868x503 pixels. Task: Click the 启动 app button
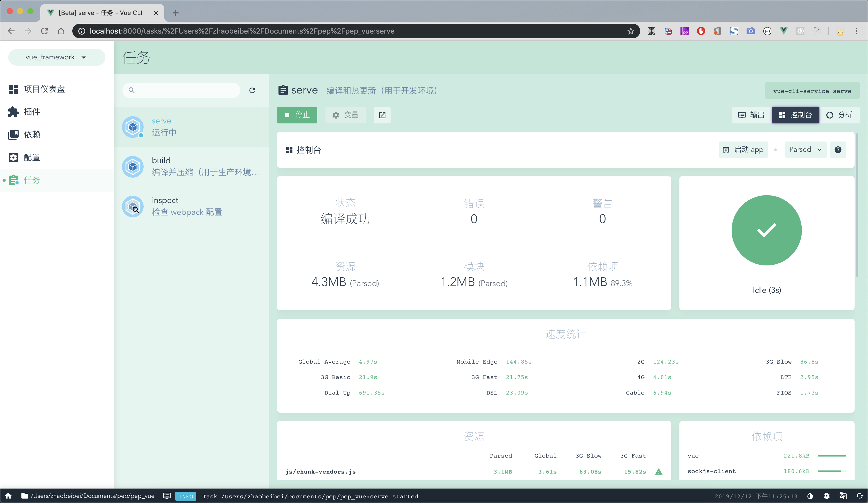(743, 150)
